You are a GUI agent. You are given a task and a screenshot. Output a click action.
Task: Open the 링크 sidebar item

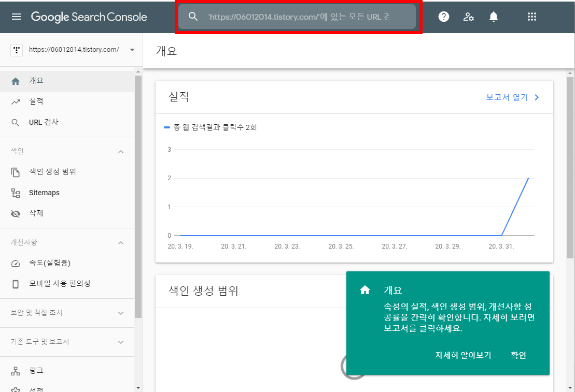click(x=67, y=370)
